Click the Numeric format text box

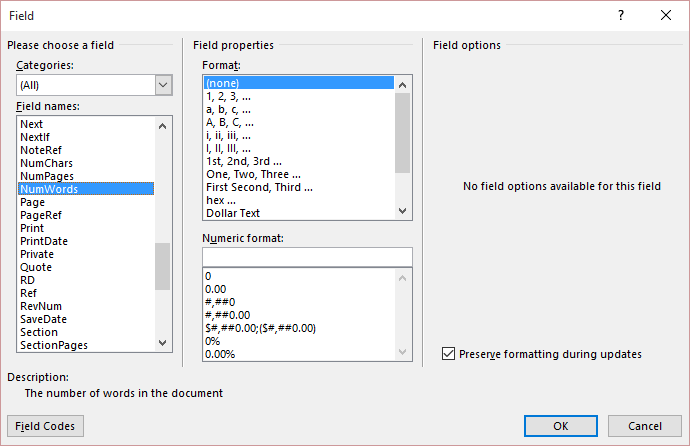(x=306, y=257)
